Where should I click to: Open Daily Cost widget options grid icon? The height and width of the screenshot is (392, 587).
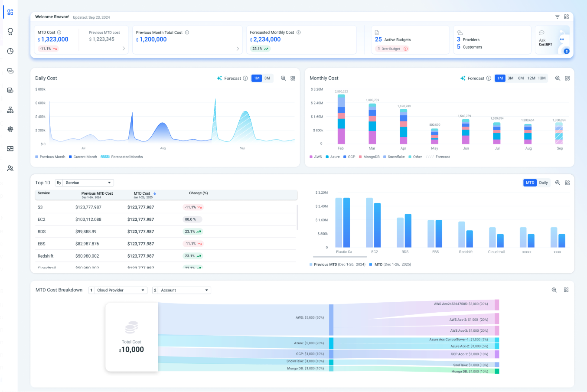tap(293, 78)
